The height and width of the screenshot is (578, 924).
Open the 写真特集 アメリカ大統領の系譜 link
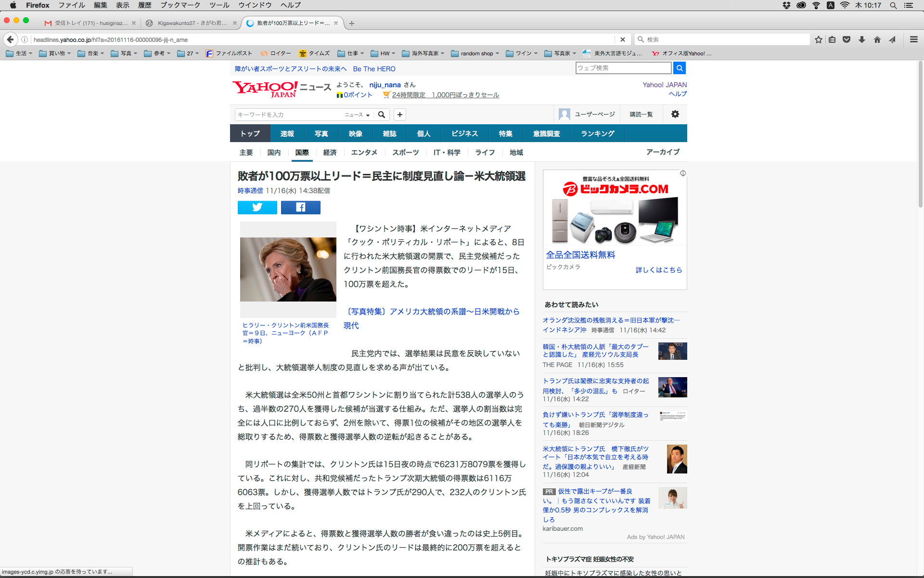[x=432, y=312]
